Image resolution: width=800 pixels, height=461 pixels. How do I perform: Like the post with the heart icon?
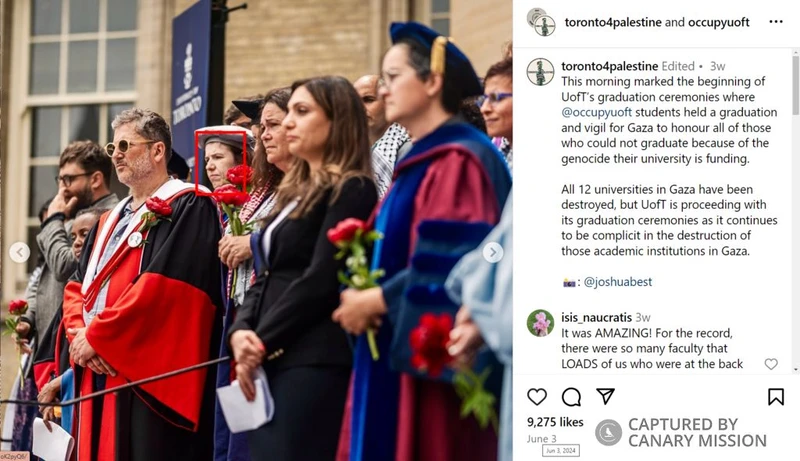[537, 397]
